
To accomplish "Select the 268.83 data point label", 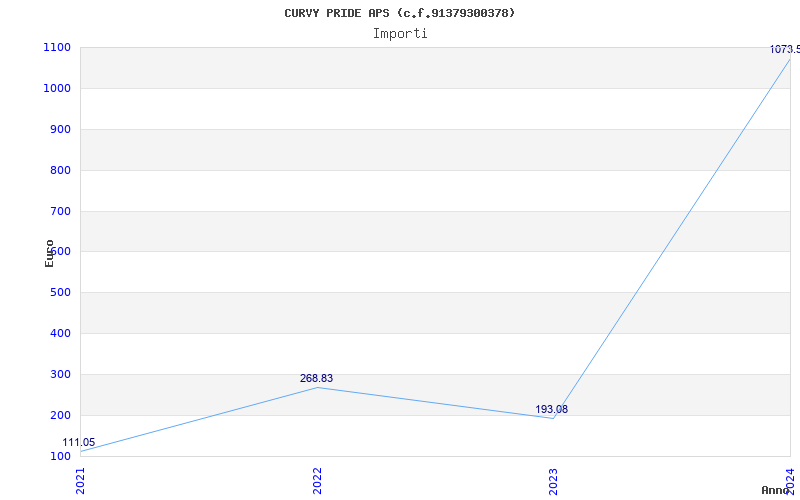I will tap(316, 379).
